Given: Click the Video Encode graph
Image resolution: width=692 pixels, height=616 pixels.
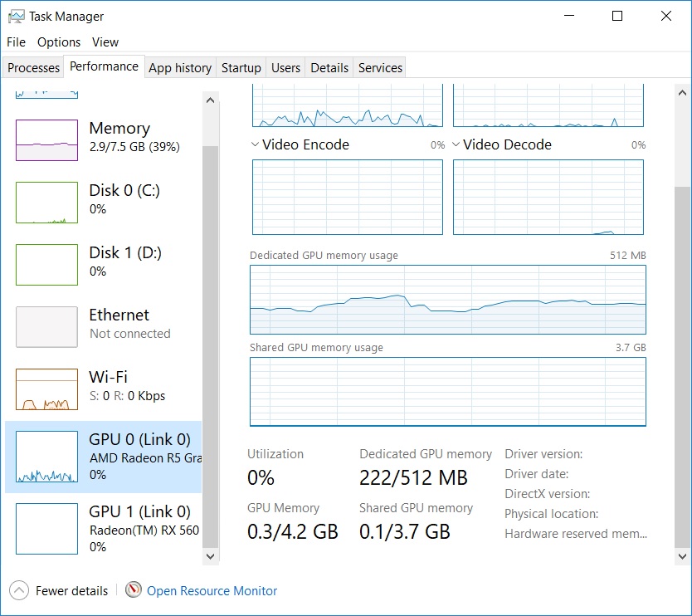Looking at the screenshot, I should click(348, 197).
